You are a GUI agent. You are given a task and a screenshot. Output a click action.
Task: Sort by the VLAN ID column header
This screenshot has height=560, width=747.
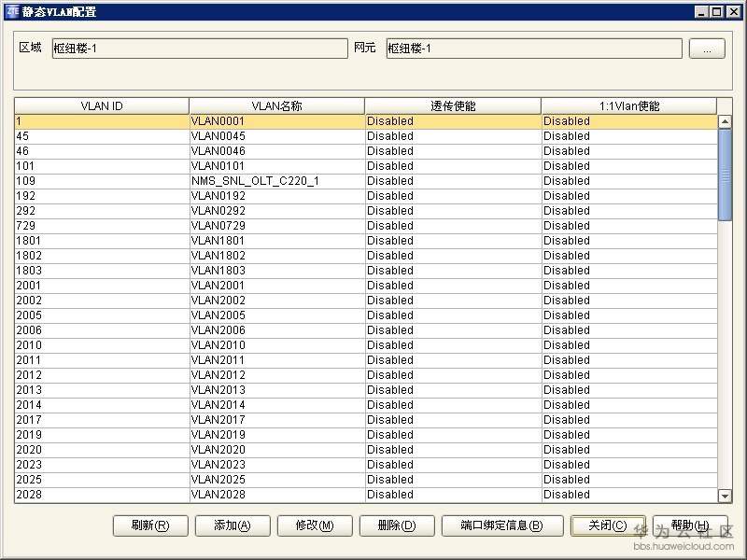tap(102, 105)
